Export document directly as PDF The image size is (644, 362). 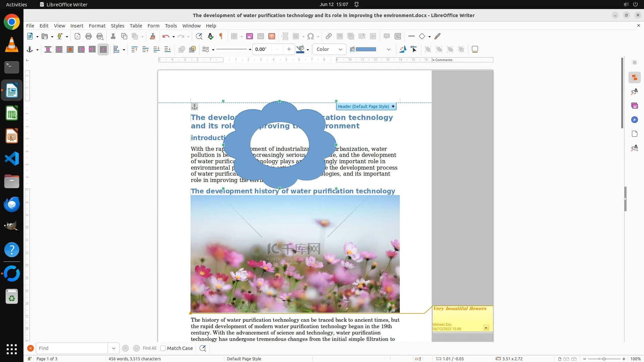(77, 36)
